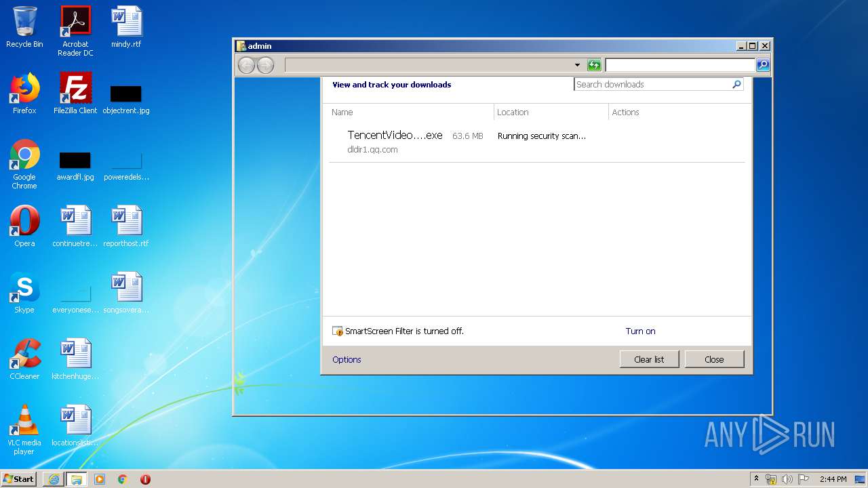Screen dimensions: 868x488
Task: Show hidden tray icons arrow
Action: pyautogui.click(x=756, y=479)
